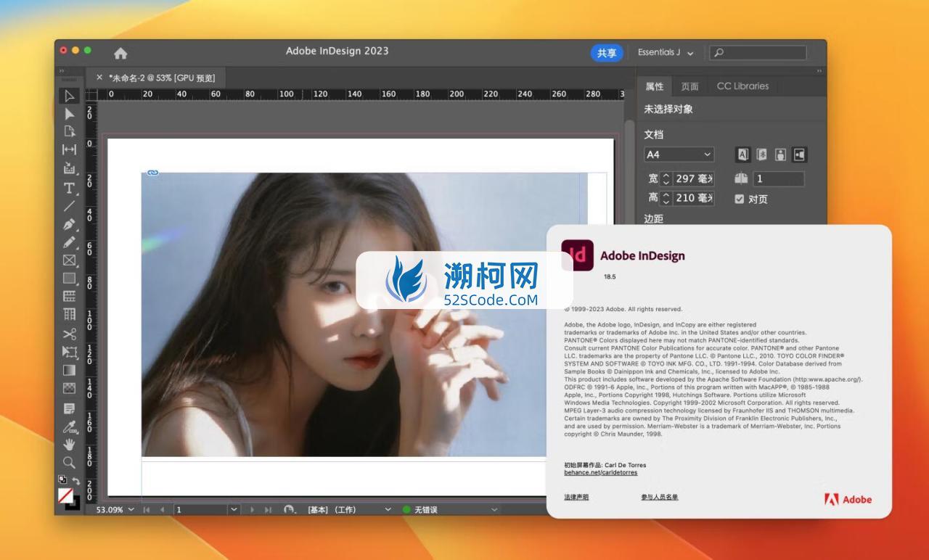Click the 297 毫米 width field
929x560 pixels.
[x=694, y=178]
